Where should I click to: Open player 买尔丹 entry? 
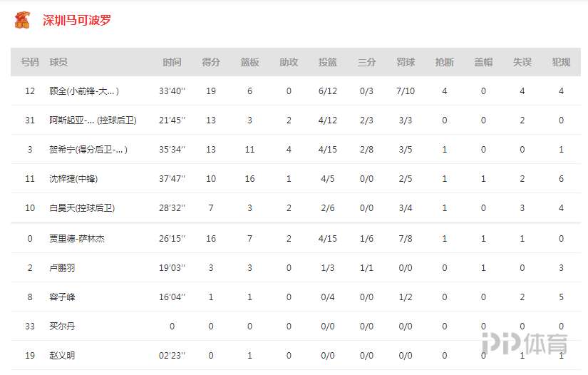click(x=62, y=327)
